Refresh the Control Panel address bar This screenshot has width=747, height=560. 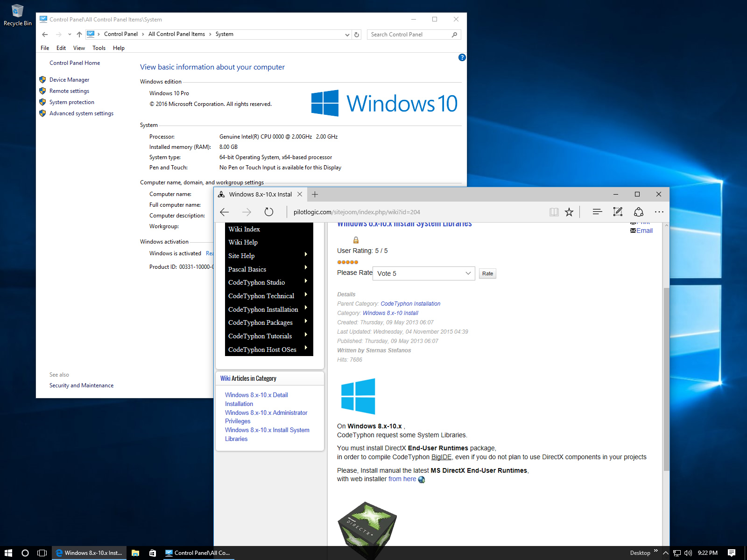coord(357,34)
